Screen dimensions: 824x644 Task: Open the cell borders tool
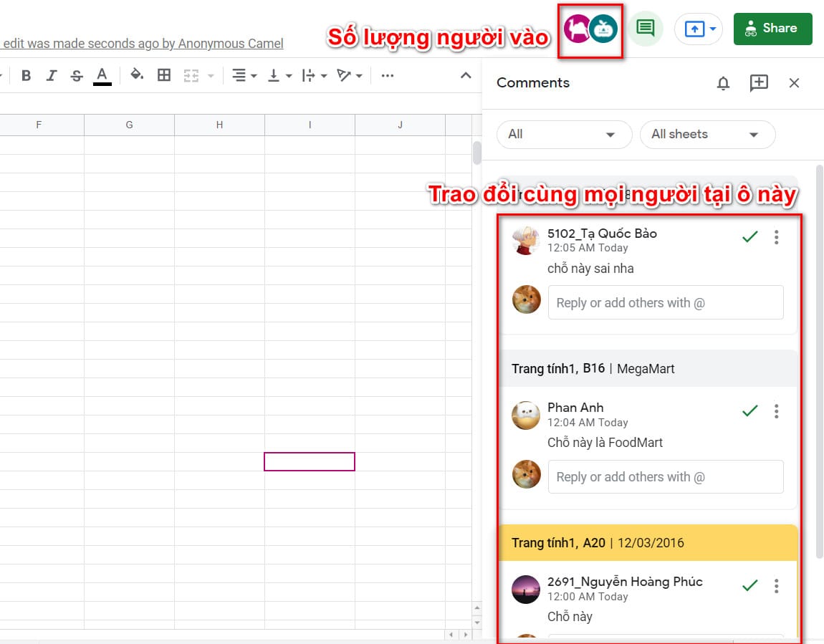coord(164,75)
